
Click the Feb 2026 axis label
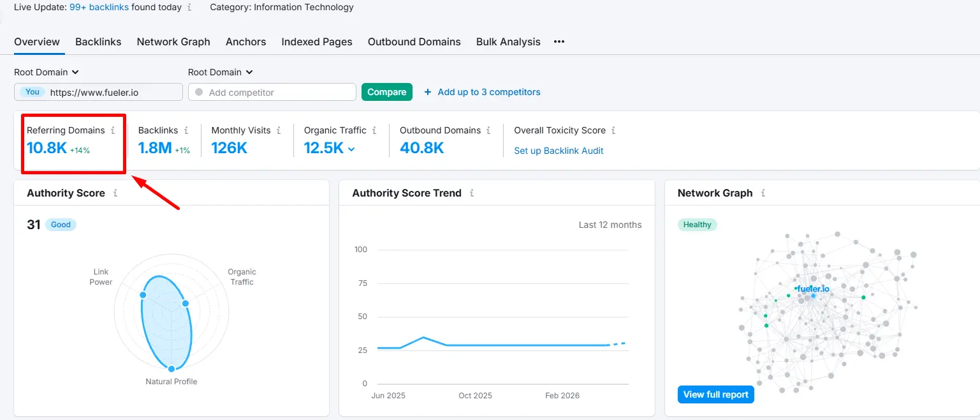tap(562, 396)
